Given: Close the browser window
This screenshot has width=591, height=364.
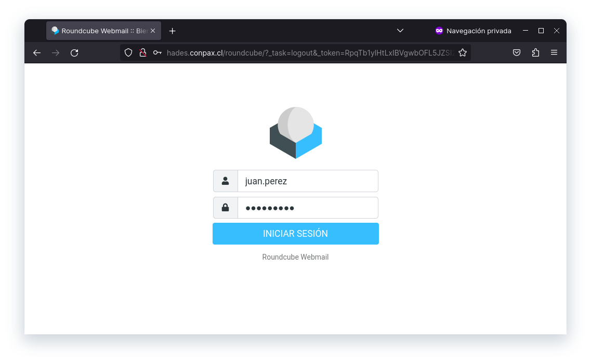Looking at the screenshot, I should tap(557, 31).
